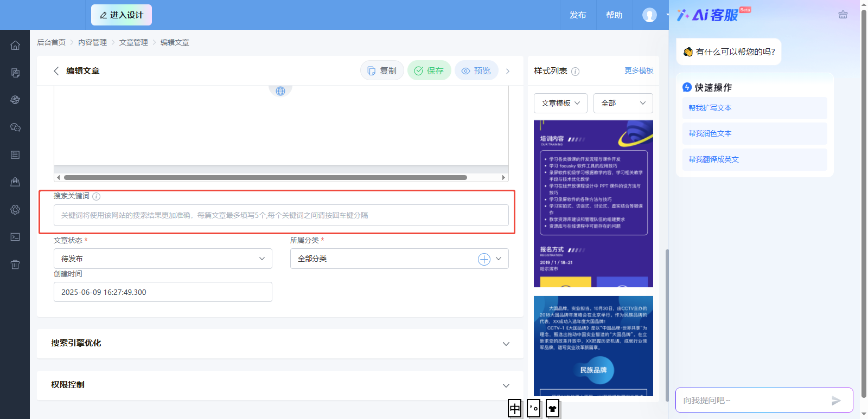The height and width of the screenshot is (419, 868).
Task: Click the punctuation mode IME icon
Action: [534, 409]
